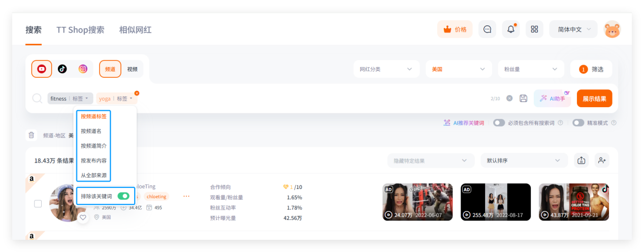Expand the 粉丝量 dropdown
Screen dimensions: 644x252
531,69
